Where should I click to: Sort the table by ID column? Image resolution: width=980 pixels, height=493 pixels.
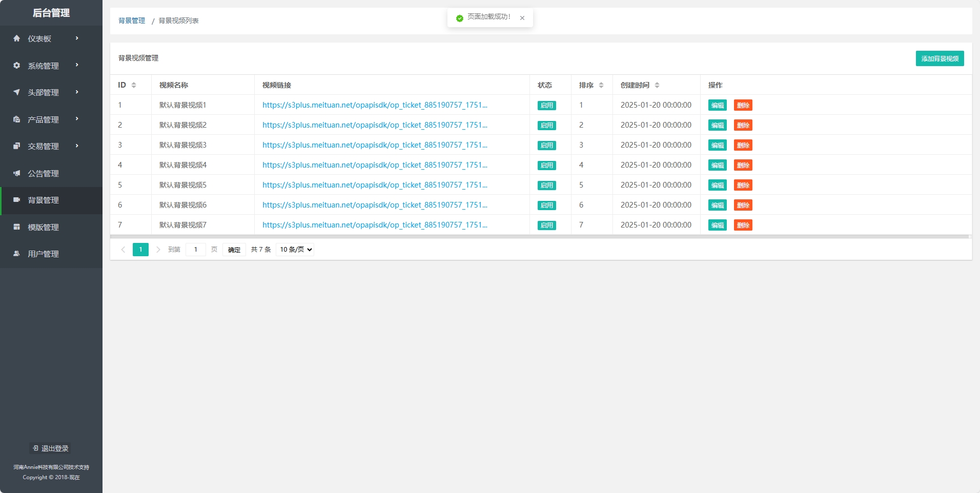134,85
